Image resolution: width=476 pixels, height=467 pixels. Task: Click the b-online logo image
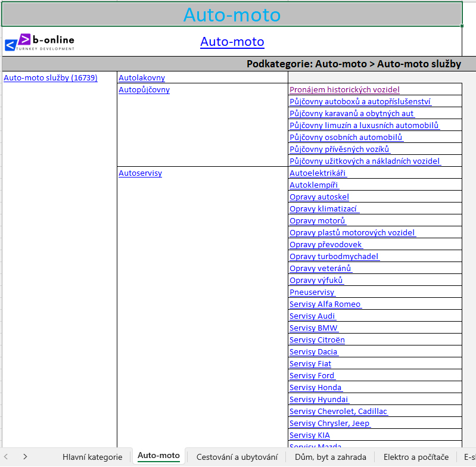pyautogui.click(x=40, y=42)
